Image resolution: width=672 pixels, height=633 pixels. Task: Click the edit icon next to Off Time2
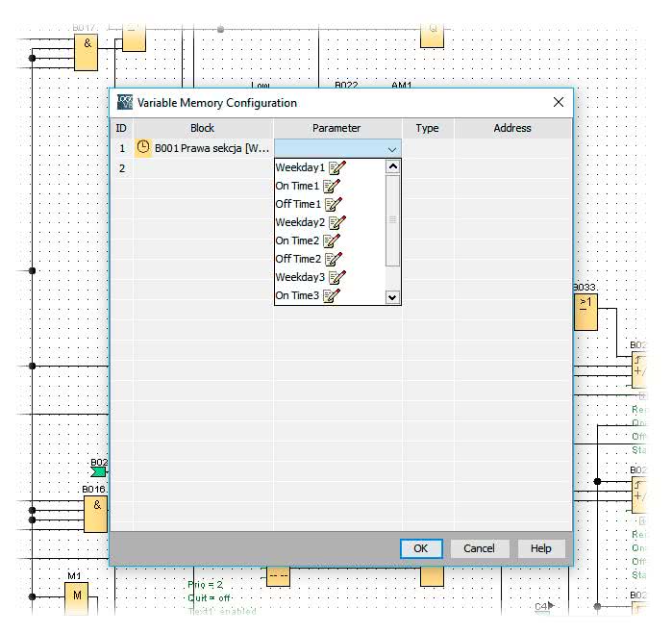[333, 260]
